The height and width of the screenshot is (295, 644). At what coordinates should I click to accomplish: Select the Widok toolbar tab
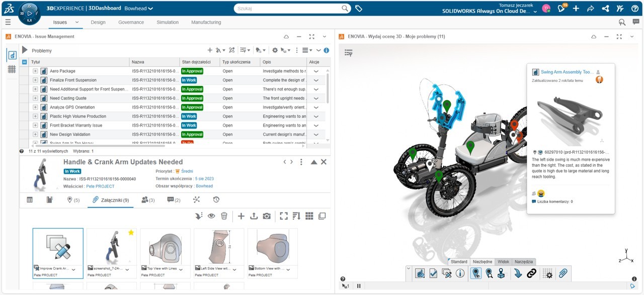[x=504, y=262]
